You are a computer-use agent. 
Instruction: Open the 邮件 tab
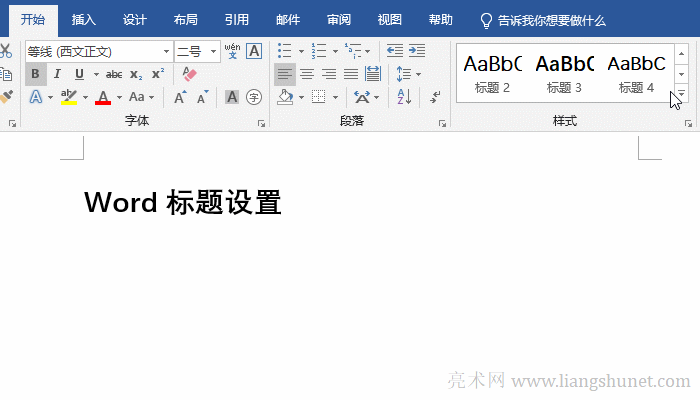(288, 20)
